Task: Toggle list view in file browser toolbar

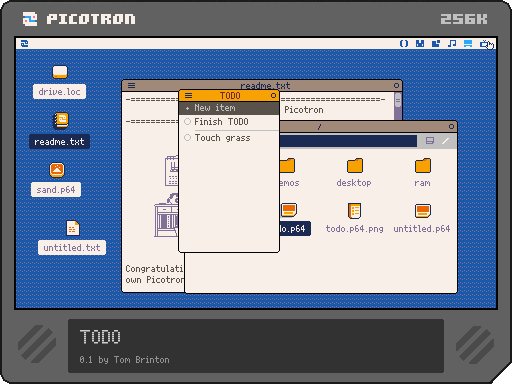Action: (x=430, y=141)
